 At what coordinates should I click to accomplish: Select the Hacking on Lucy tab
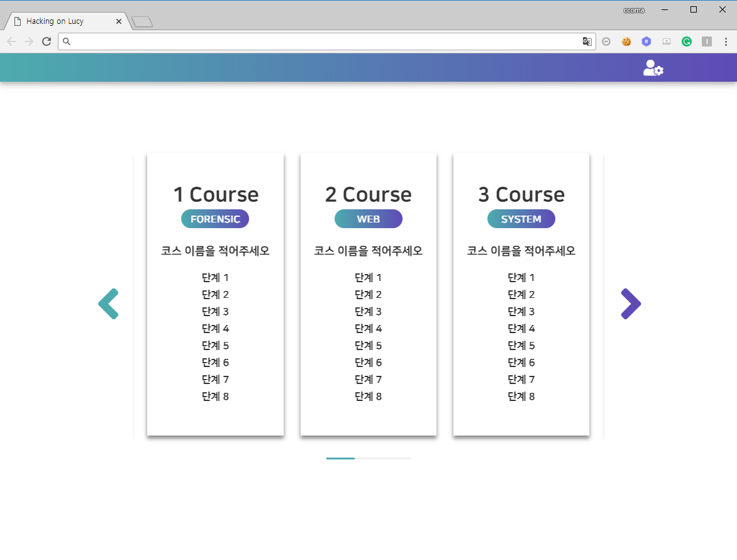pos(63,21)
